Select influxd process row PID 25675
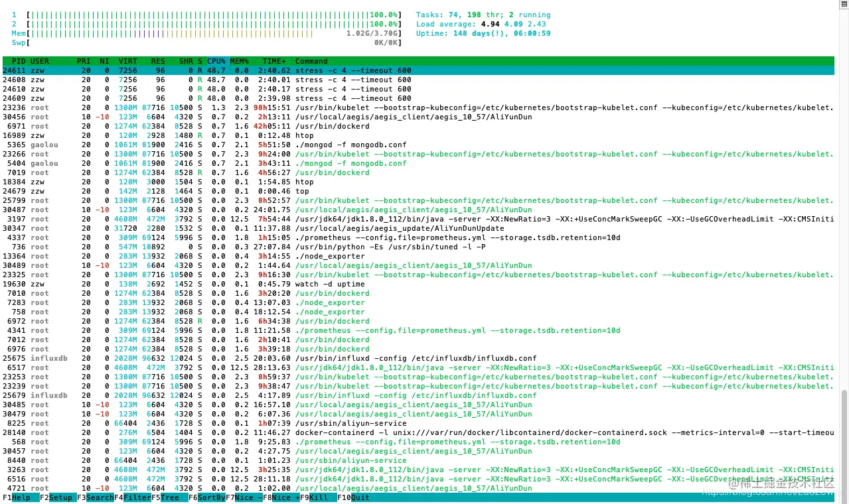This screenshot has width=849, height=504. coord(418,358)
